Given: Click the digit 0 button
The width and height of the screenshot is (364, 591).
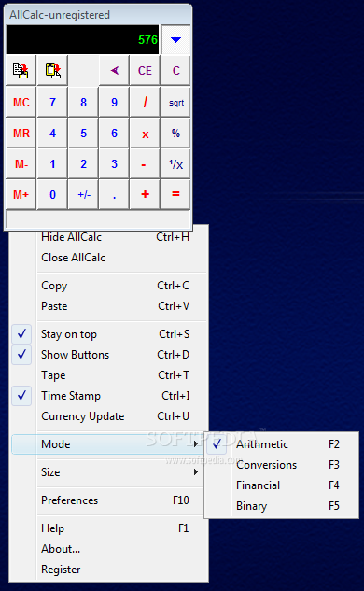Looking at the screenshot, I should (53, 195).
